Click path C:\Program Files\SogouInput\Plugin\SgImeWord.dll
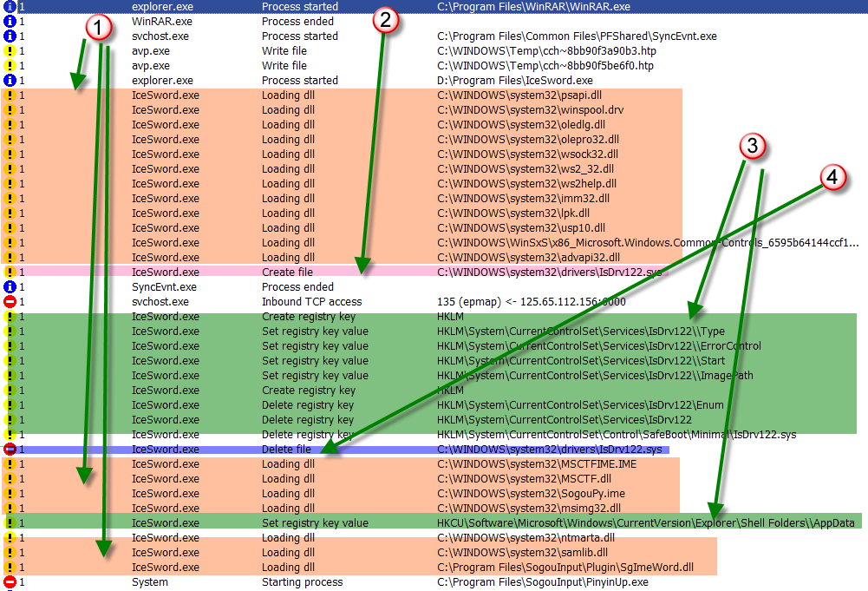This screenshot has height=591, width=868. pyautogui.click(x=565, y=568)
